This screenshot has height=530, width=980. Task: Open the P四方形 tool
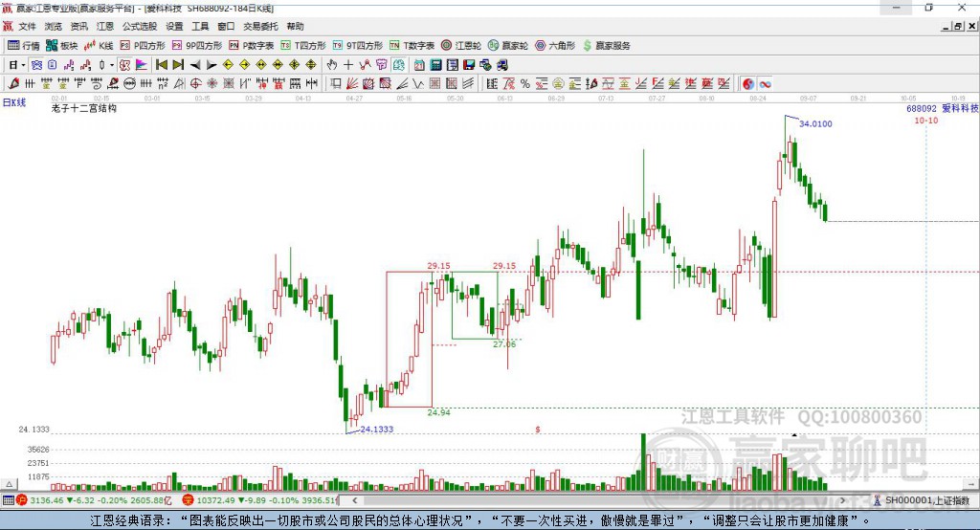143,46
